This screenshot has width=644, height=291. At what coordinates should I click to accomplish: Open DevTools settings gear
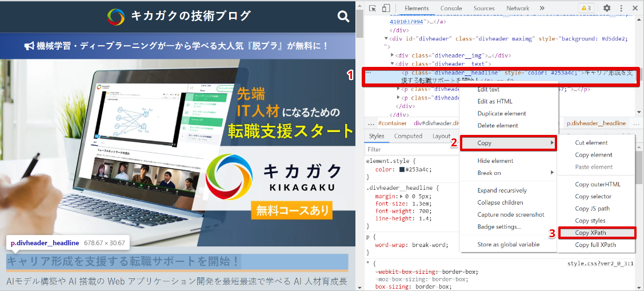tap(607, 8)
